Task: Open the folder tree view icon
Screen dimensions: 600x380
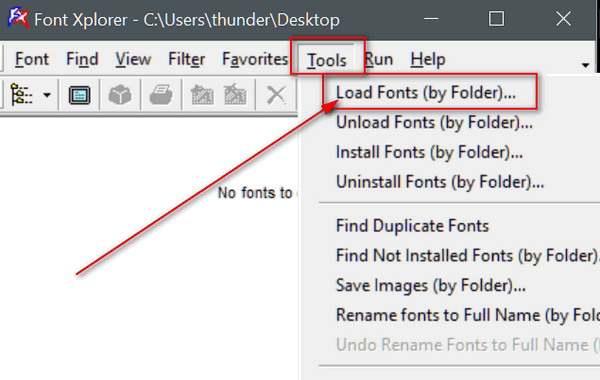Action: 21,95
